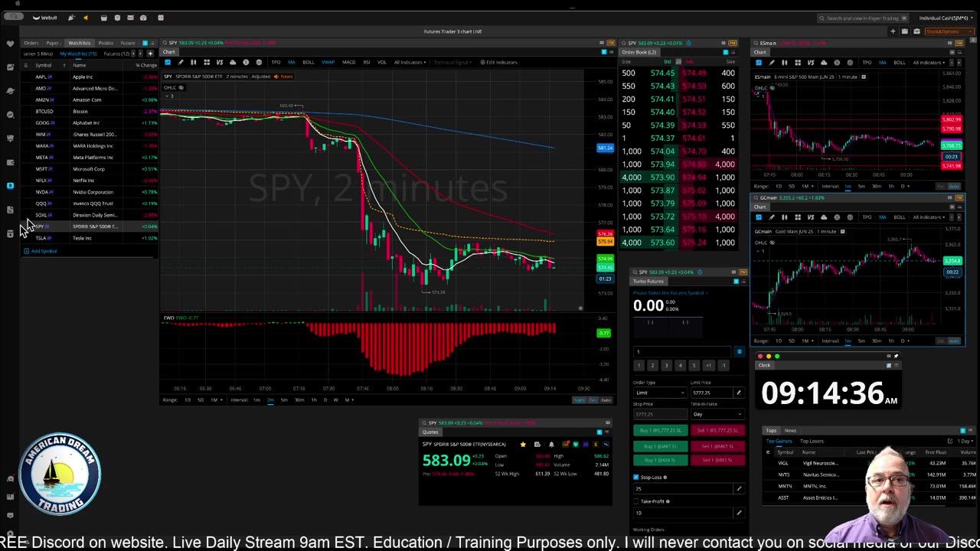
Task: Open the Turbo Futures tab
Action: point(648,281)
